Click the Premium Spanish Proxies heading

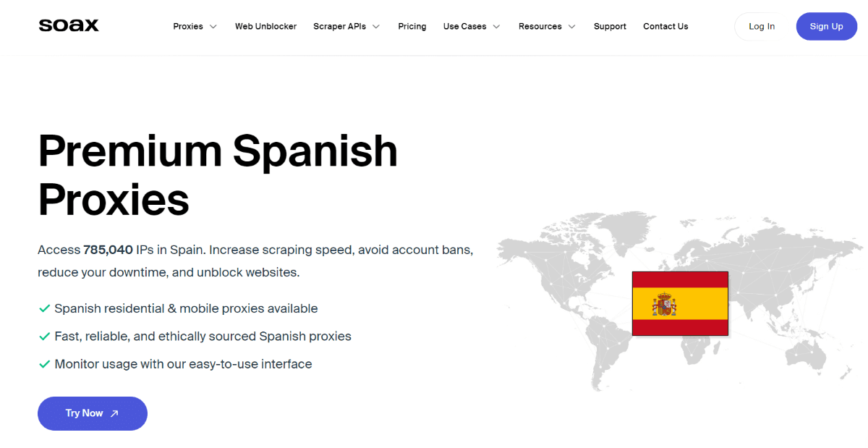[218, 175]
